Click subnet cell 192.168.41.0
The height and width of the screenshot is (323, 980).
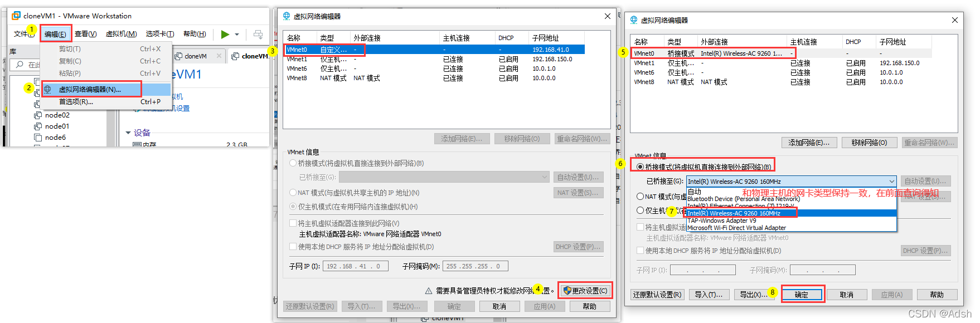(550, 50)
